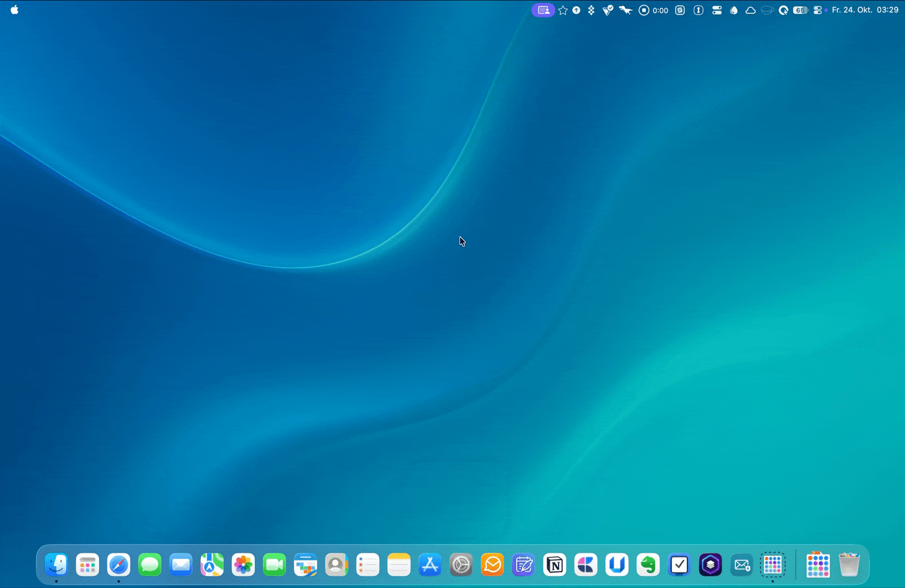Launch Evernote elephant icon
The width and height of the screenshot is (905, 588).
coord(648,565)
